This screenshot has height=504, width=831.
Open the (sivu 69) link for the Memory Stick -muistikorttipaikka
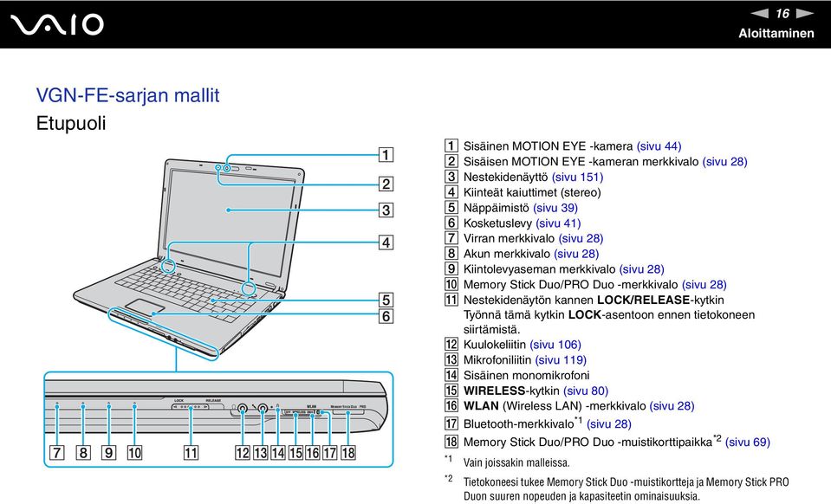[x=747, y=442]
